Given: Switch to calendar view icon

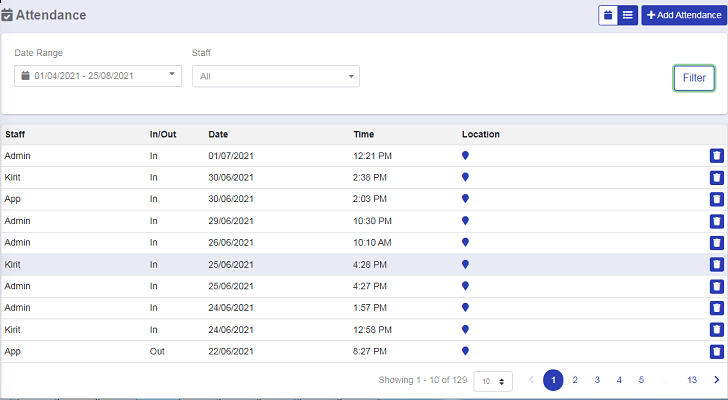Looking at the screenshot, I should [608, 15].
